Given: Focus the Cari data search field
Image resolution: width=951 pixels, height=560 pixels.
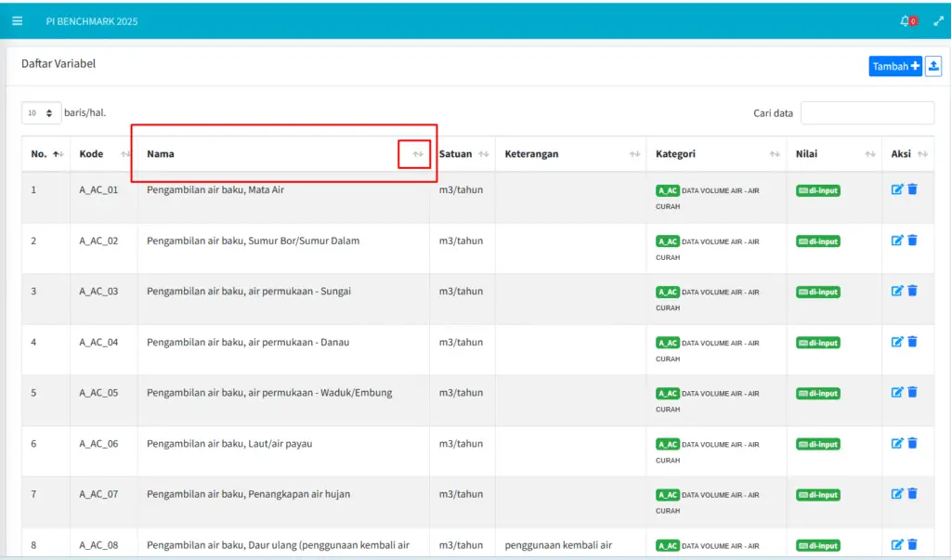Looking at the screenshot, I should pyautogui.click(x=866, y=113).
